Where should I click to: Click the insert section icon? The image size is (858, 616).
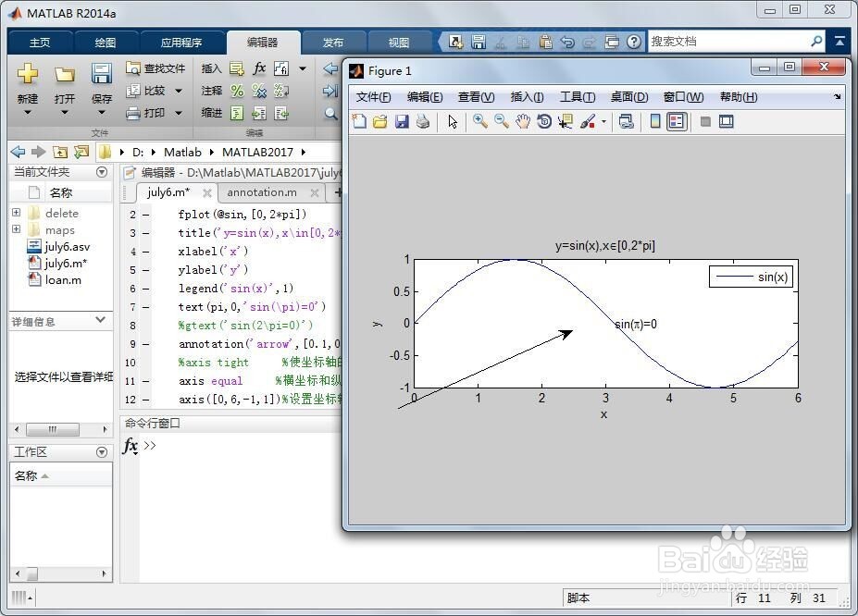pyautogui.click(x=237, y=68)
